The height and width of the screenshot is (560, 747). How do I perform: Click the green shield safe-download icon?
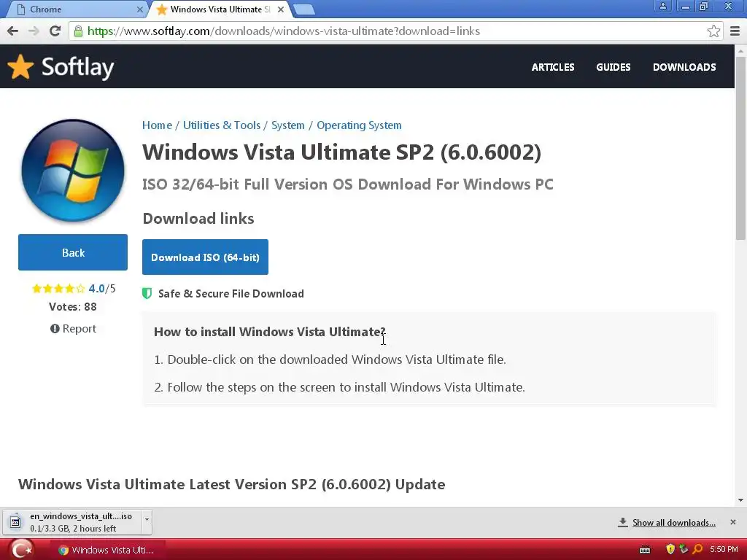(x=147, y=293)
